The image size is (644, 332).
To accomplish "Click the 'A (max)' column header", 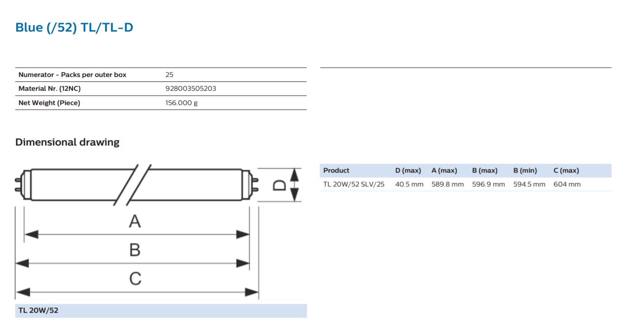I will point(444,171).
